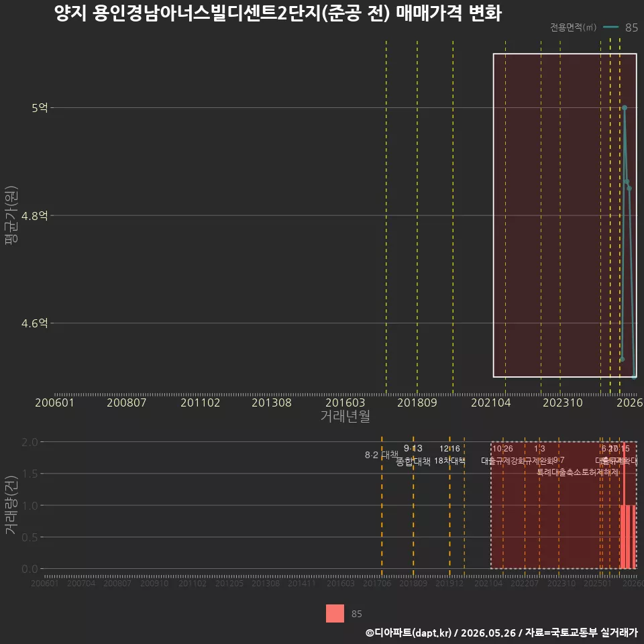Click 201308 on the price chart axis

click(x=272, y=402)
